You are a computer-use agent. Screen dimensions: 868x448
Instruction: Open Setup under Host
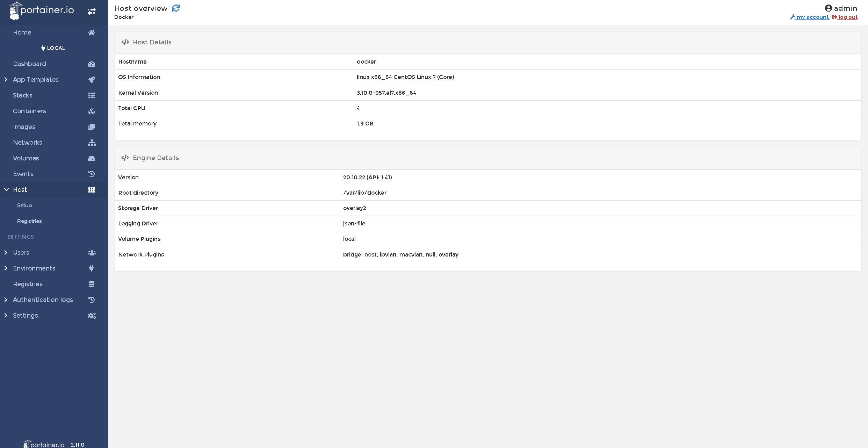point(24,205)
